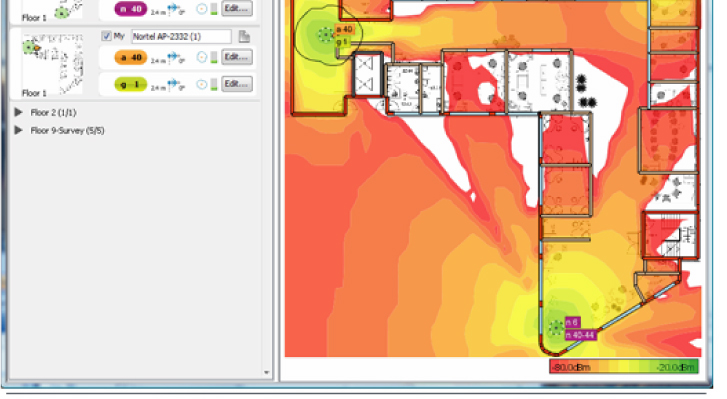Click the antenna direction icon on g 1 row
The height and width of the screenshot is (399, 727).
tap(173, 84)
